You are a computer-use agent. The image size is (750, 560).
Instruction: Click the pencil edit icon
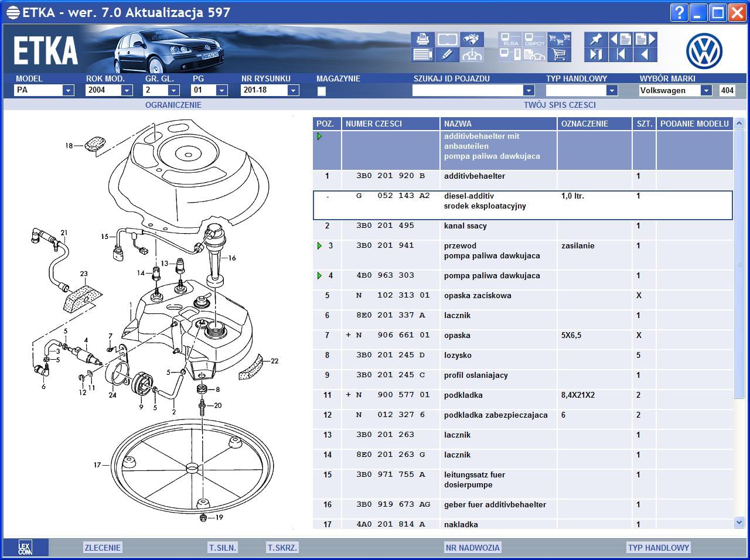(x=447, y=55)
